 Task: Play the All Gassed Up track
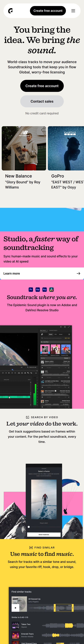point(16,608)
